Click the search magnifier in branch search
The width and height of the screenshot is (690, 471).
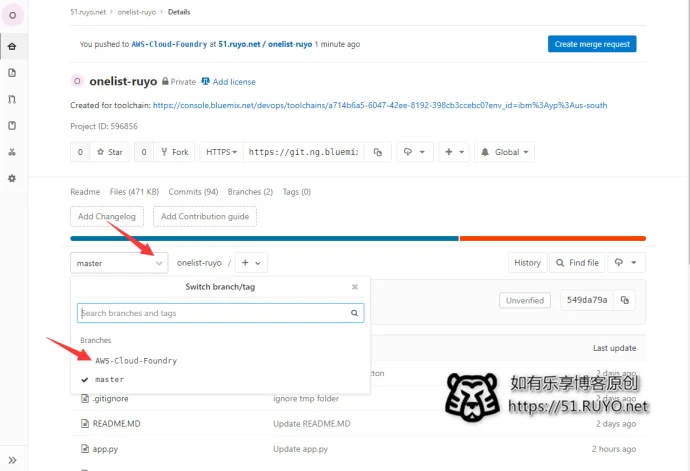(354, 313)
